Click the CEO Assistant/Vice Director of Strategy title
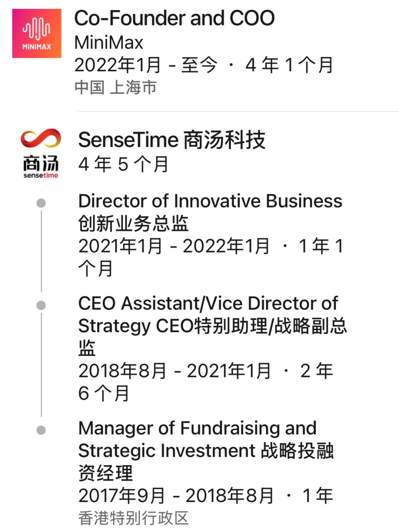 pos(208,303)
